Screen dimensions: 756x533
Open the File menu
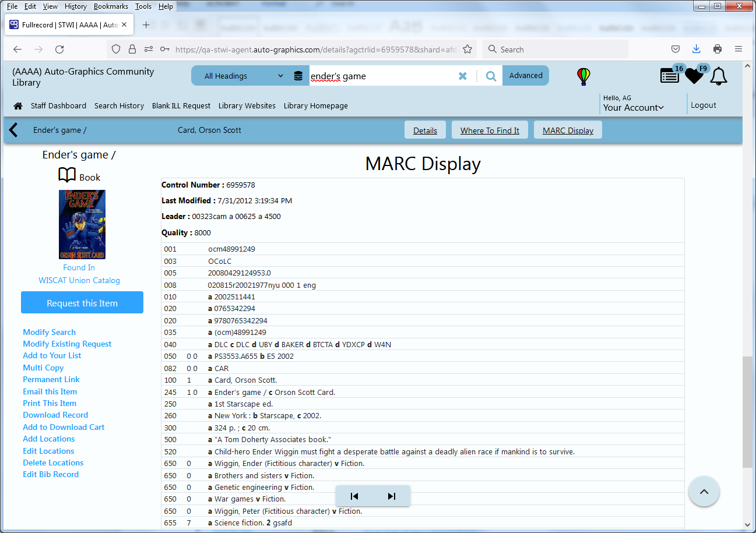tap(12, 6)
